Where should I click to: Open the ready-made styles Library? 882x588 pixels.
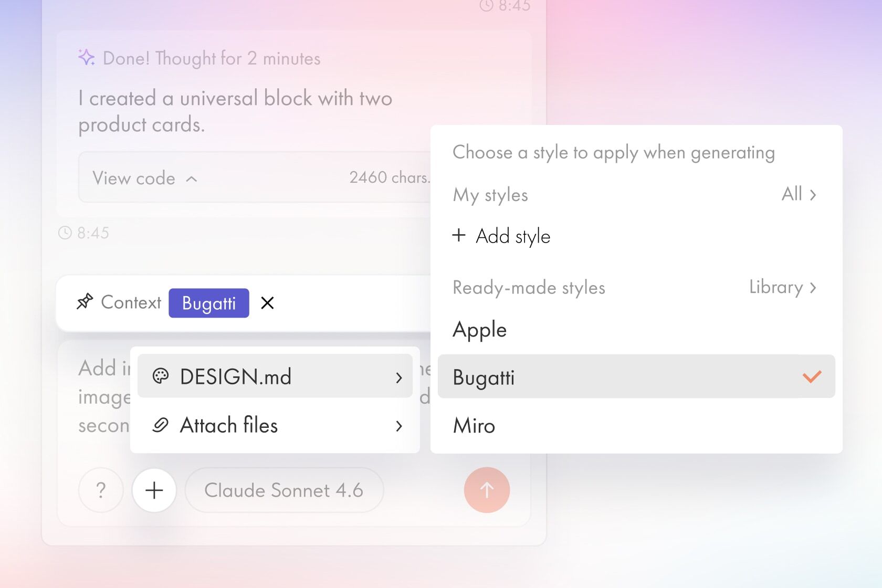point(783,287)
